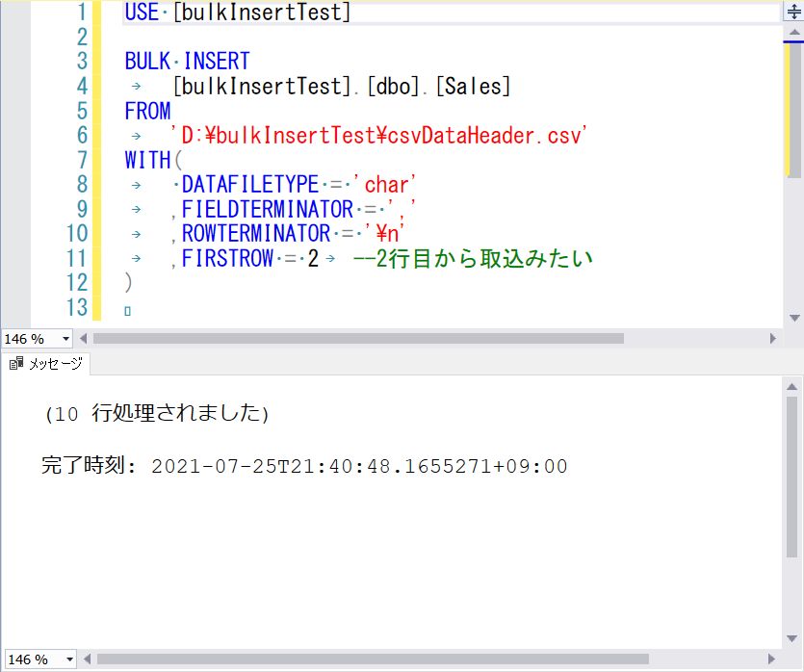Image resolution: width=804 pixels, height=672 pixels.
Task: Click the right arrow of the horizontal scrollbar
Action: (772, 338)
